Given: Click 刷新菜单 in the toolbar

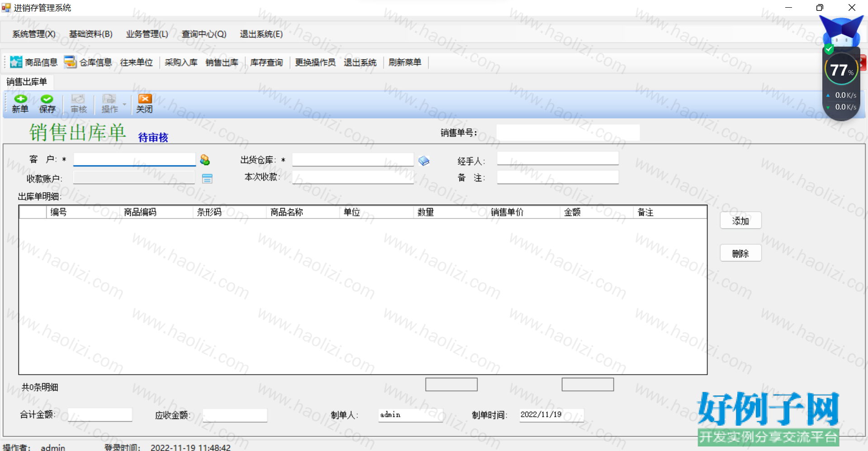Looking at the screenshot, I should click(x=405, y=62).
